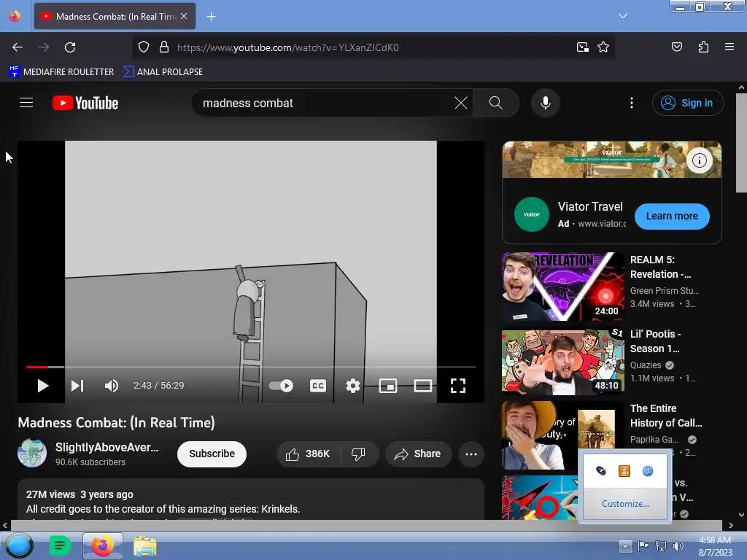
Task: Click the Green Prism Stu... channel name
Action: [664, 290]
